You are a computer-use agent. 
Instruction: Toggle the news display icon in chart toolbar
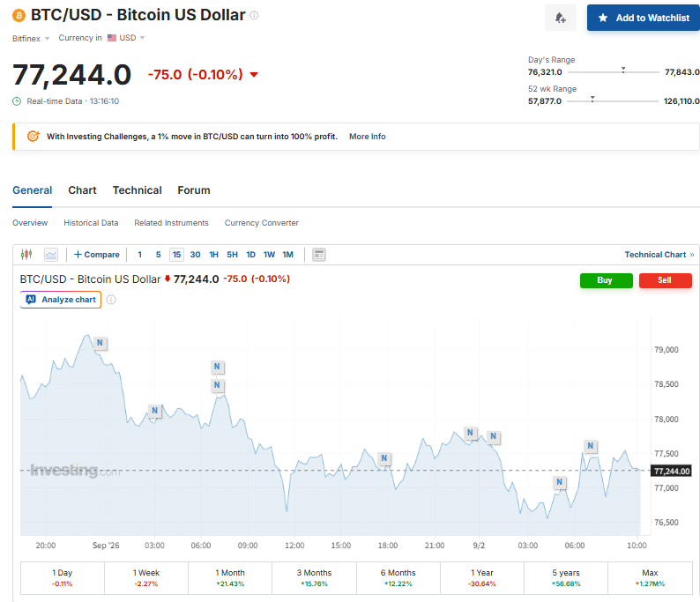[x=319, y=255]
